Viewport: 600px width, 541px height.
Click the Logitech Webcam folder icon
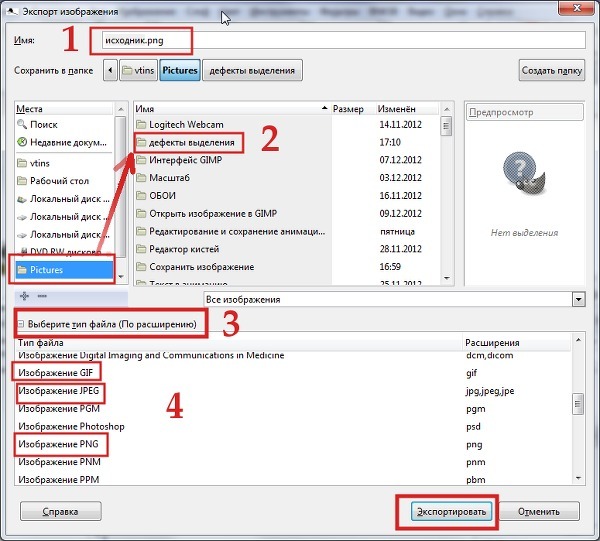coord(141,124)
